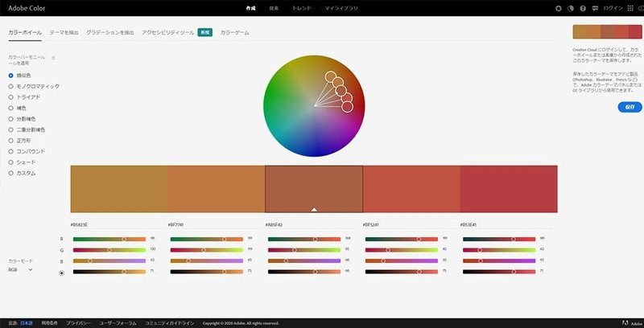
Task: Switch to the グラデーションを抽出 tab
Action: click(110, 32)
